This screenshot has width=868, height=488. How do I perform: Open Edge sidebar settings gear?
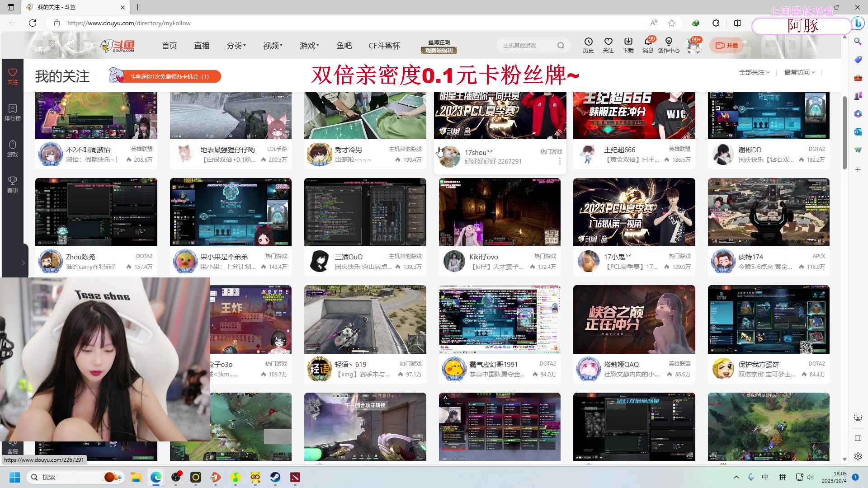click(858, 456)
